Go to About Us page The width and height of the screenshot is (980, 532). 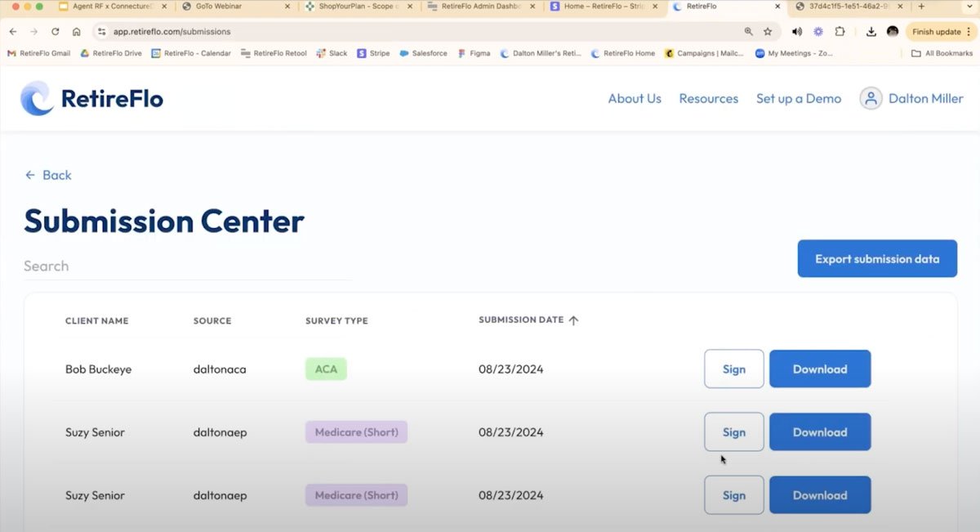(x=635, y=98)
